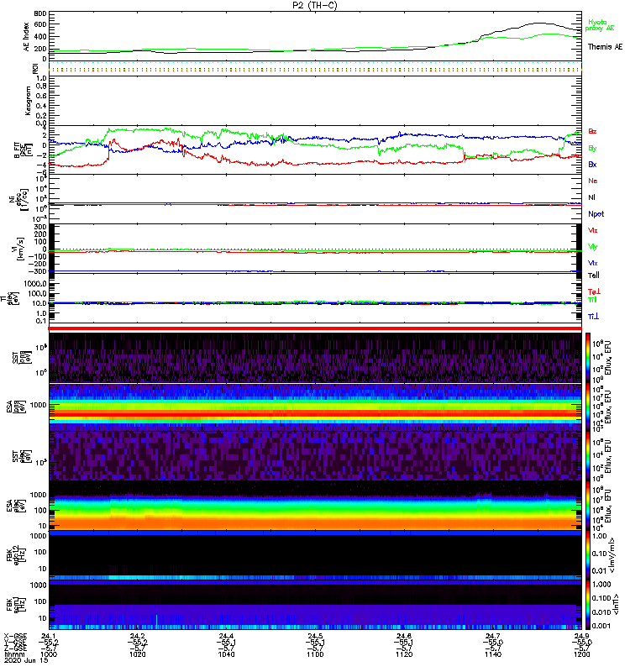The width and height of the screenshot is (630, 672).
Task: Select the 'FBK edc12 [Hz]' axis label
Action: 16,554
